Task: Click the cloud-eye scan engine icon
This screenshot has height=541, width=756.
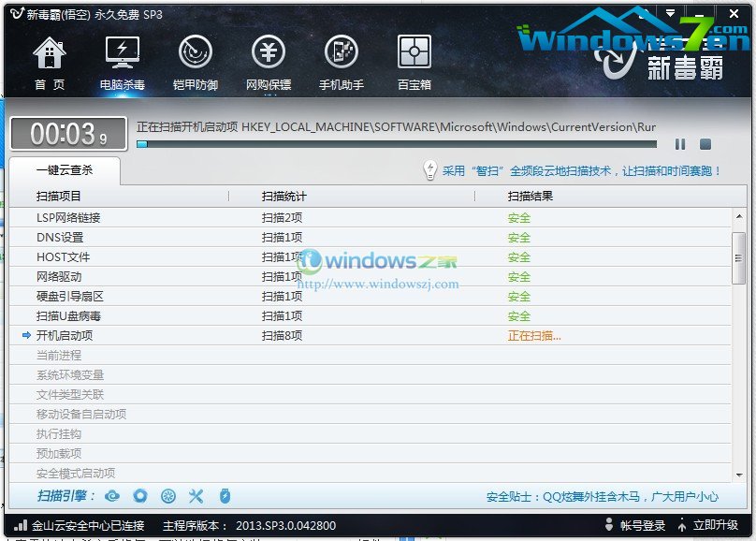Action: click(112, 496)
